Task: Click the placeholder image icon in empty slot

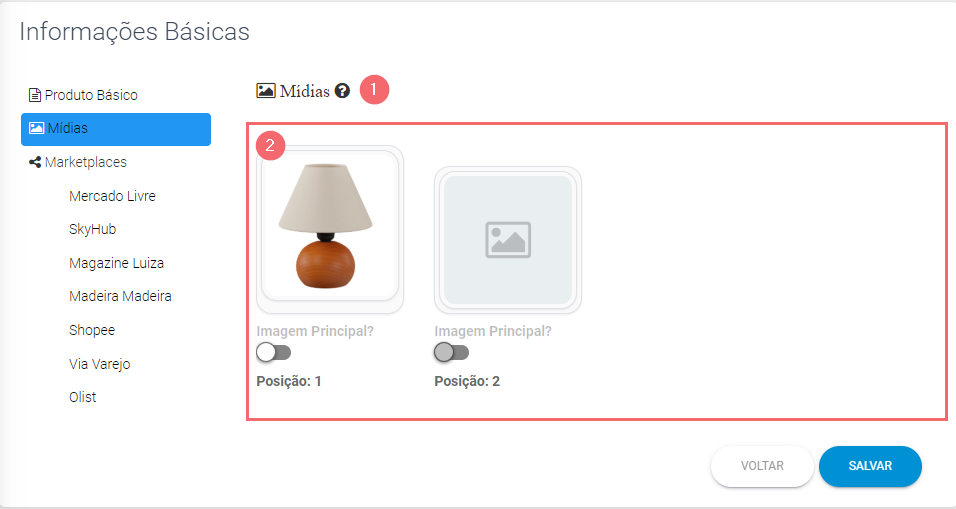Action: point(508,240)
